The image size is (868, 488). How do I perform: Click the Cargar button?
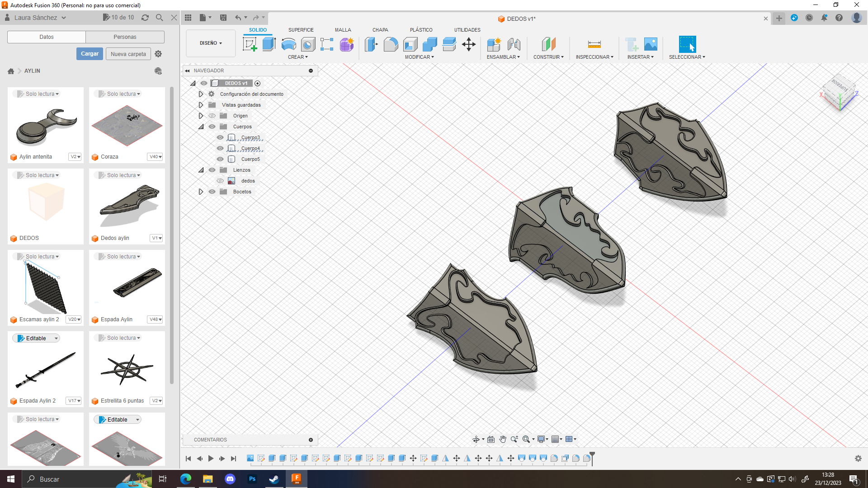coord(90,54)
